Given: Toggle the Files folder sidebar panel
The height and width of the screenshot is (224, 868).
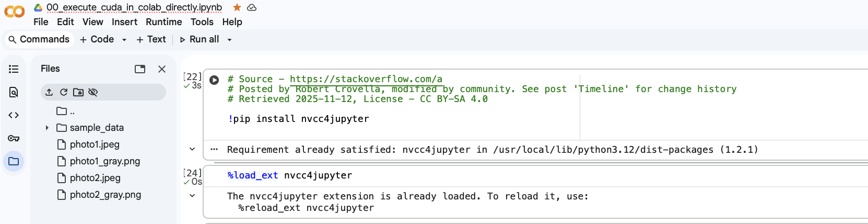Looking at the screenshot, I should [x=14, y=161].
